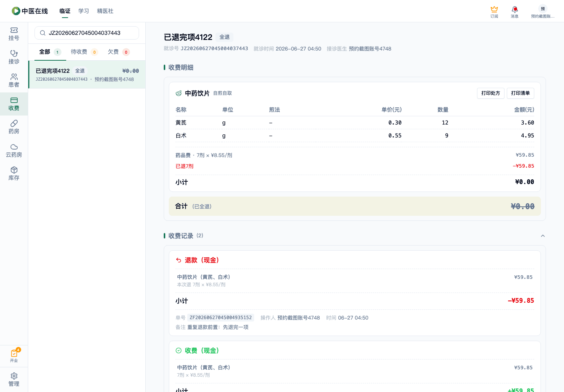This screenshot has width=564, height=392.
Task: Open the 挂号 registration sidebar icon
Action: tap(14, 34)
